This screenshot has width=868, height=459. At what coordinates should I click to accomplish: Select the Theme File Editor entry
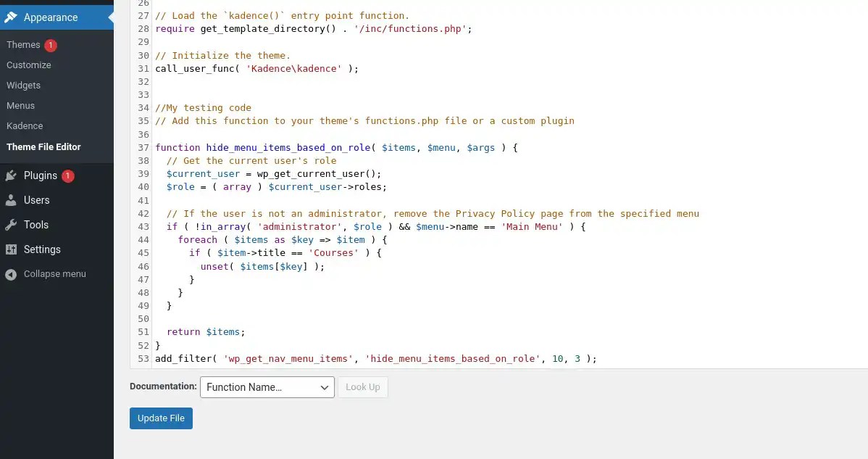45,146
